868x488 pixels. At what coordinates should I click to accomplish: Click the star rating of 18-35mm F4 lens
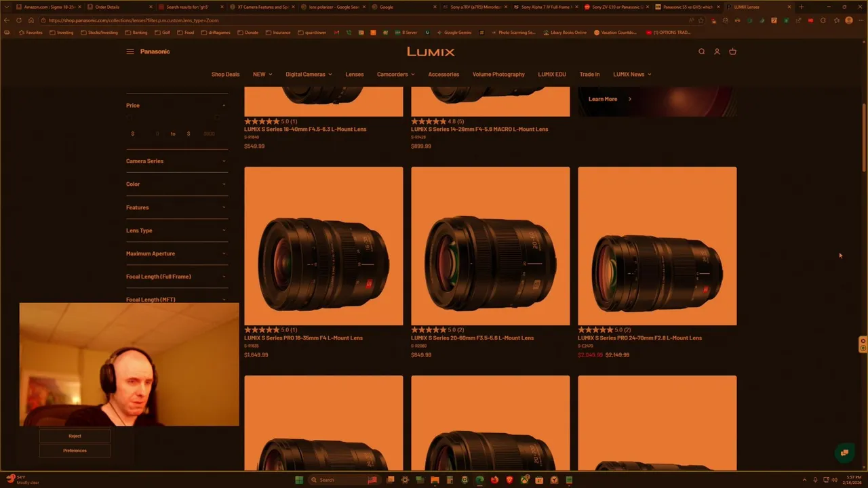pyautogui.click(x=262, y=330)
